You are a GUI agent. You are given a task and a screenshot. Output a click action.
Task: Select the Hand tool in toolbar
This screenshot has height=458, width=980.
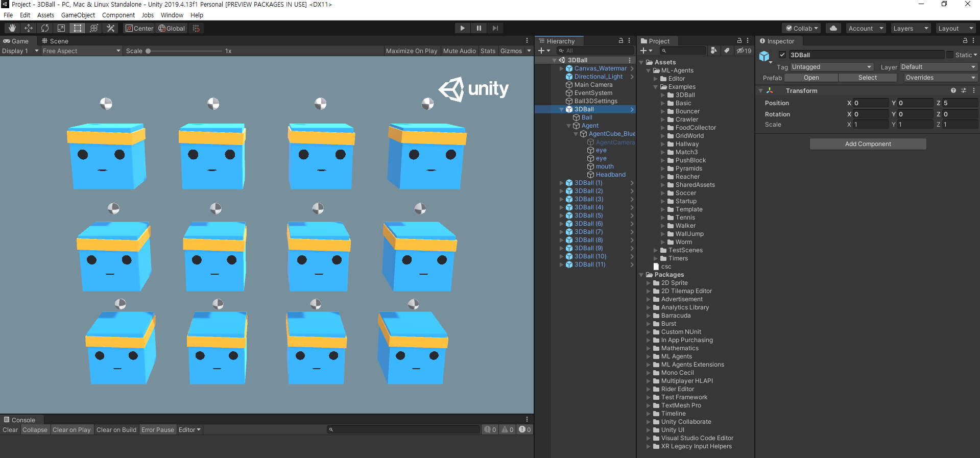tap(12, 28)
